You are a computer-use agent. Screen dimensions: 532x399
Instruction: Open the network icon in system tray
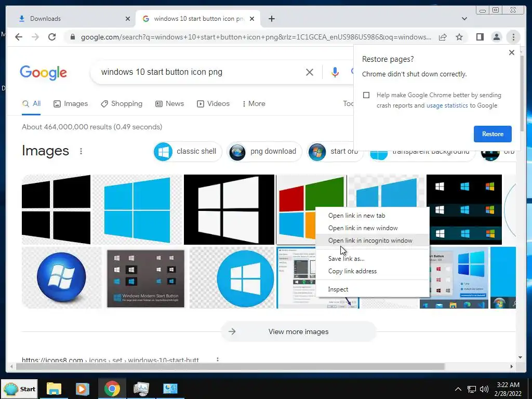[471, 389]
